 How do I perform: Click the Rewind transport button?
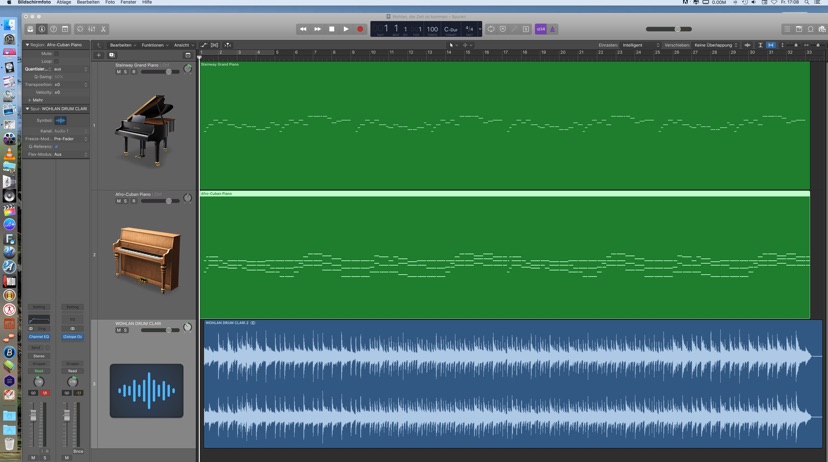pyautogui.click(x=303, y=29)
